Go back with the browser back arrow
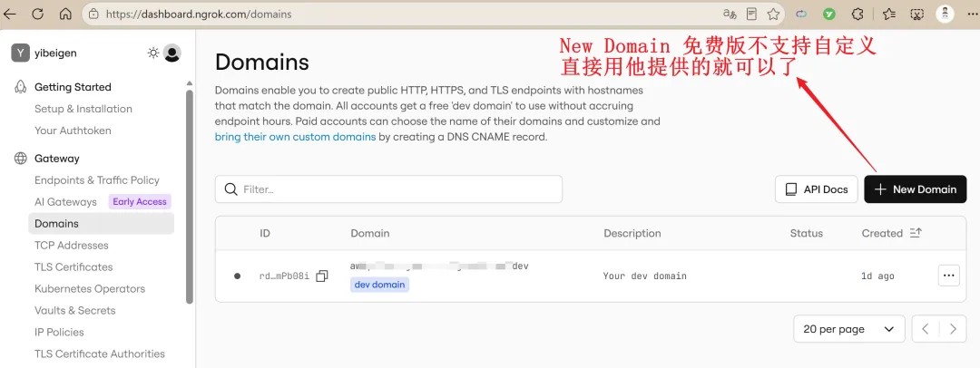This screenshot has height=368, width=980. coord(10,14)
